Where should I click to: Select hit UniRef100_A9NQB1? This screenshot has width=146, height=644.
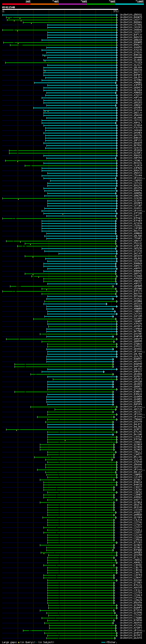coord(131,83)
